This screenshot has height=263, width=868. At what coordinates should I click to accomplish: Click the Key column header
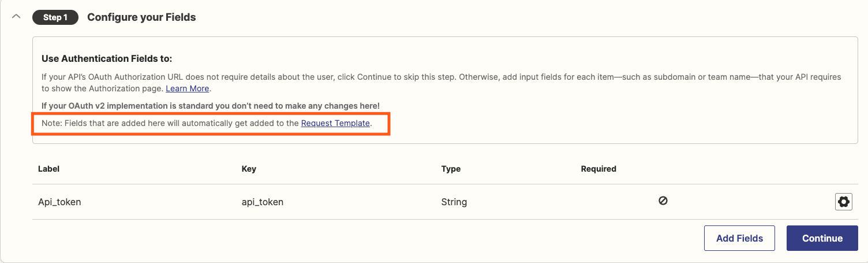249,169
